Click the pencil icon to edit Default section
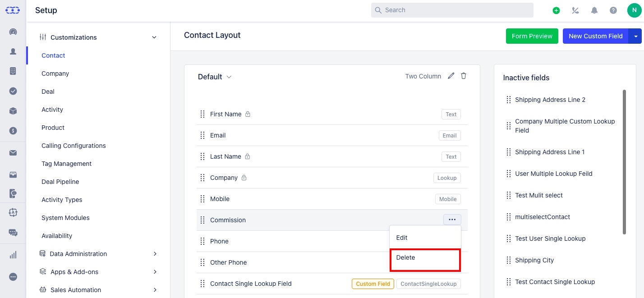The width and height of the screenshot is (644, 298). 451,76
